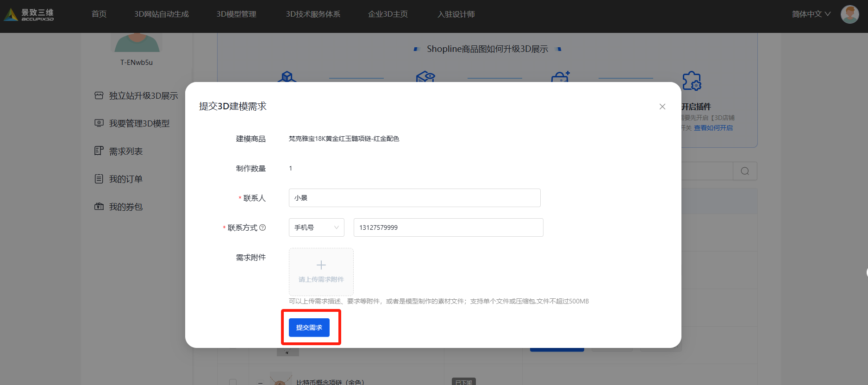Click the AccuPix3D logo

click(29, 14)
